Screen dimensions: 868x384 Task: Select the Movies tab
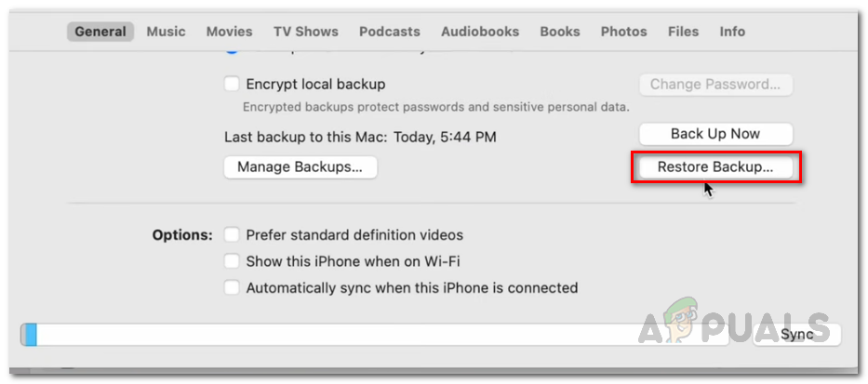(x=229, y=32)
